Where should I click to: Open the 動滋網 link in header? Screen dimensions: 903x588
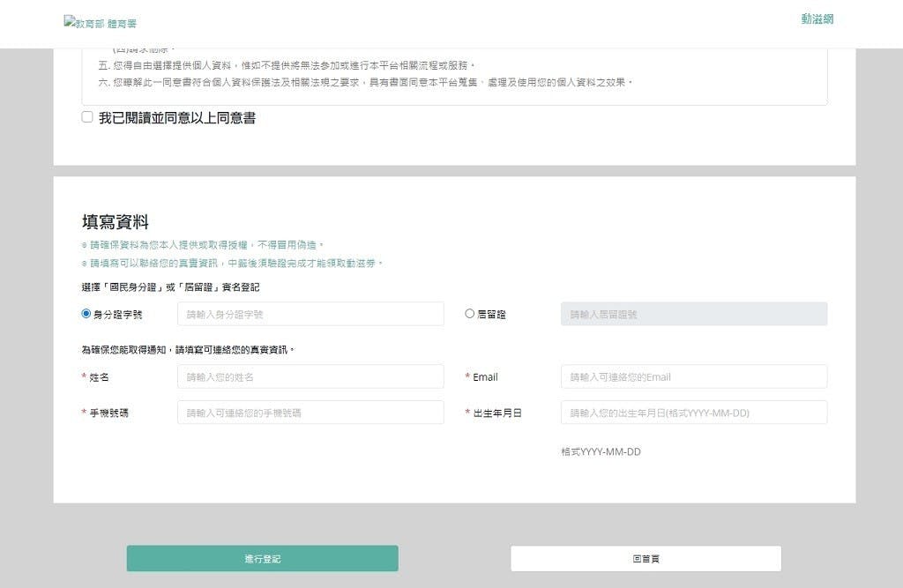(817, 19)
